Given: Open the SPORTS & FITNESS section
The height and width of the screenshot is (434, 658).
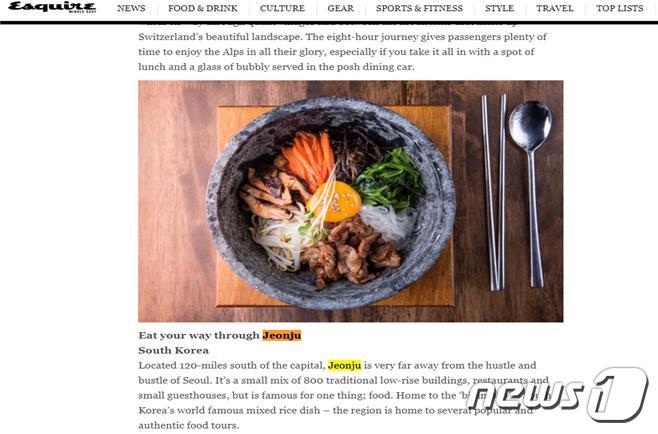Looking at the screenshot, I should (419, 8).
